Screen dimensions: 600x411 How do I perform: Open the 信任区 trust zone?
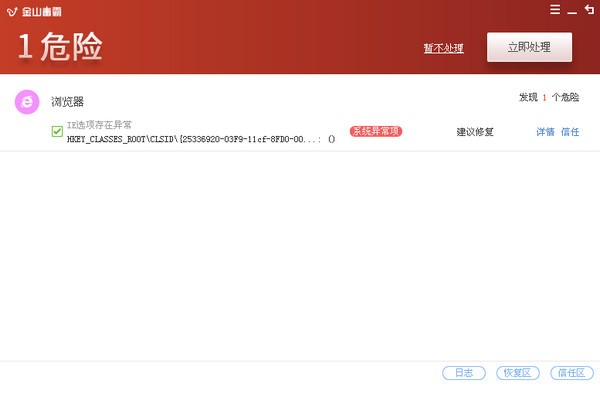[x=572, y=373]
